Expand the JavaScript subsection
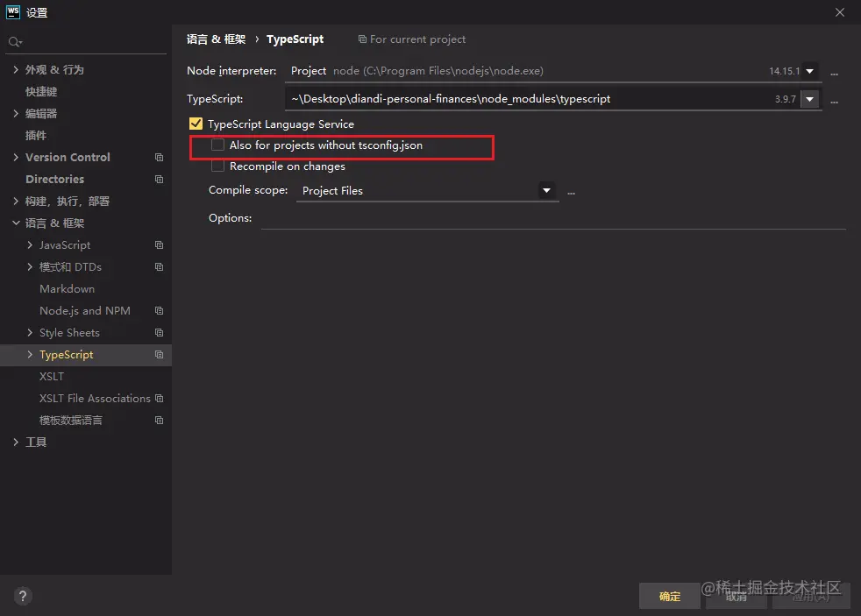The width and height of the screenshot is (861, 616). pos(30,245)
